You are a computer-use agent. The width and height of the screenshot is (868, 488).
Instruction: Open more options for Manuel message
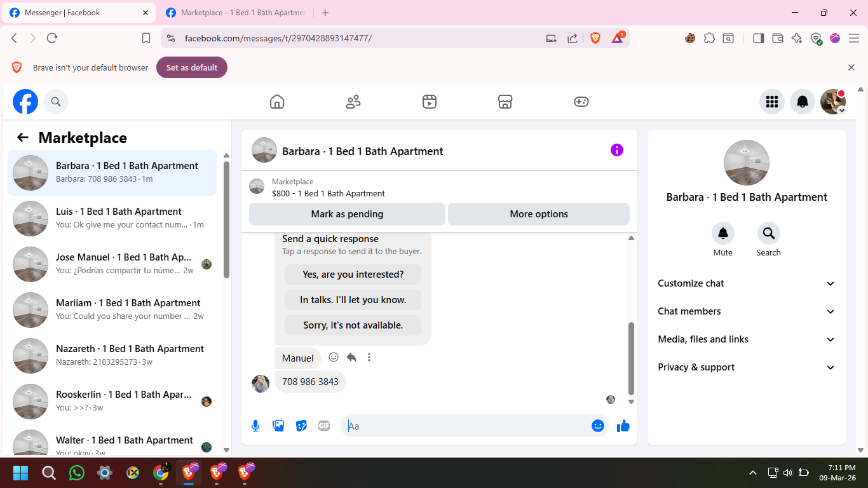point(369,357)
